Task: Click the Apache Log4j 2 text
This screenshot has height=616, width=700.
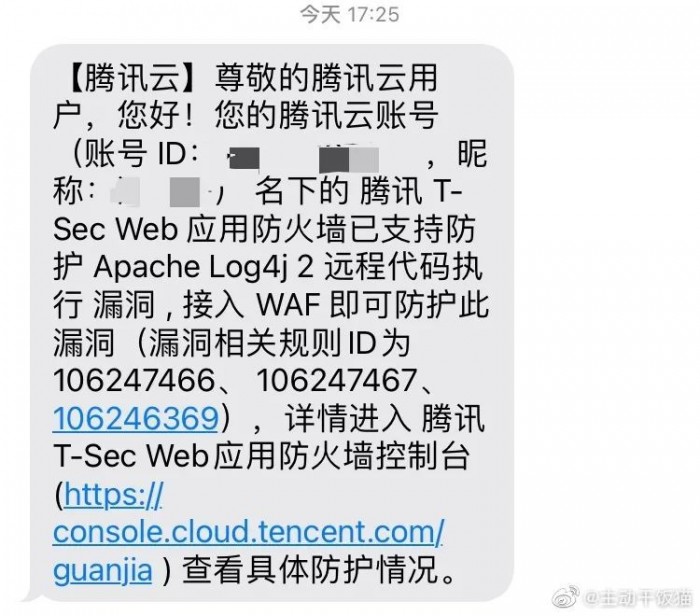Action: [x=204, y=268]
